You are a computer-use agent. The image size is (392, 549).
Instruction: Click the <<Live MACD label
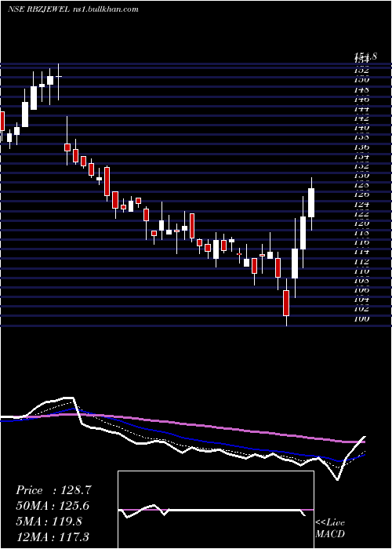(330, 529)
